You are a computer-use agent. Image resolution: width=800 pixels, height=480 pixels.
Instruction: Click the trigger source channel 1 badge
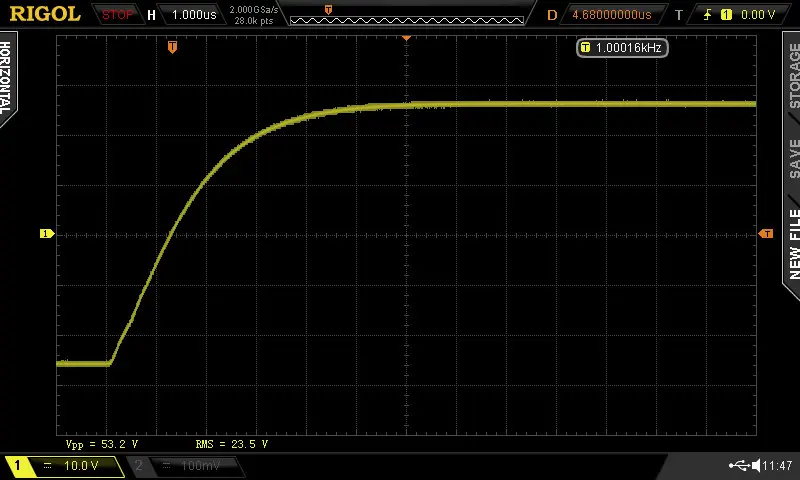(726, 15)
